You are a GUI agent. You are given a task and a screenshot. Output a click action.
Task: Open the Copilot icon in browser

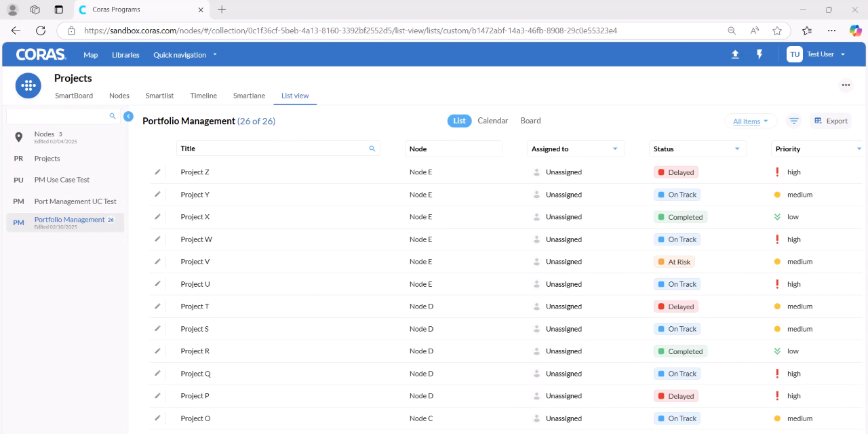pos(855,31)
